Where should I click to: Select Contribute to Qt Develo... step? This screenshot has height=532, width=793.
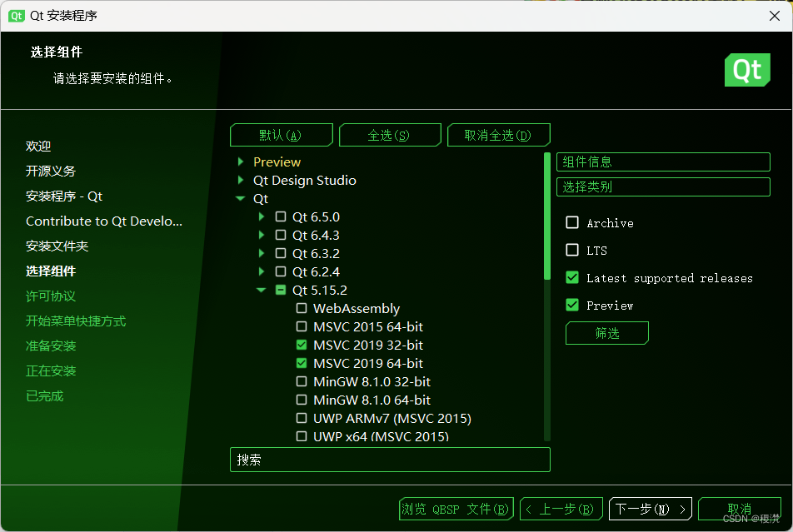point(104,221)
